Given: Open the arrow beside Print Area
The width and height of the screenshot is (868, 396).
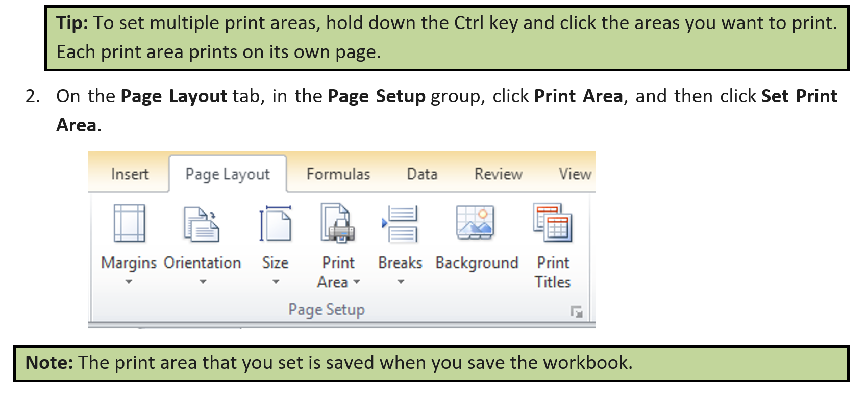Looking at the screenshot, I should pos(357,282).
